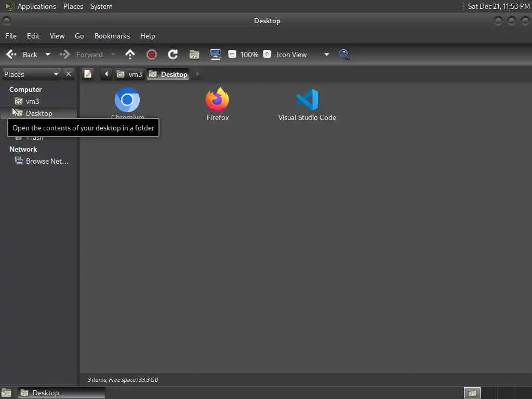Screen dimensions: 532x399
Task: Stop loading with the red stop icon
Action: [x=151, y=55]
